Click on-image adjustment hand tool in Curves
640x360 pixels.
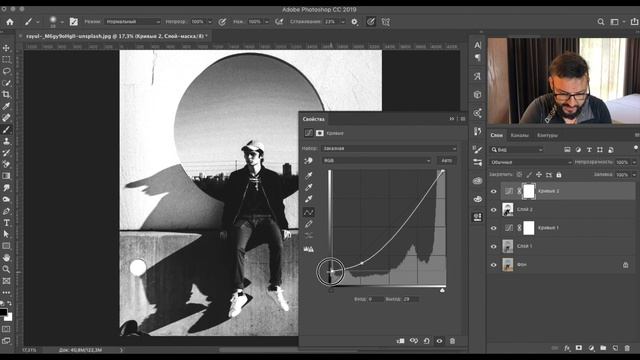click(x=309, y=161)
